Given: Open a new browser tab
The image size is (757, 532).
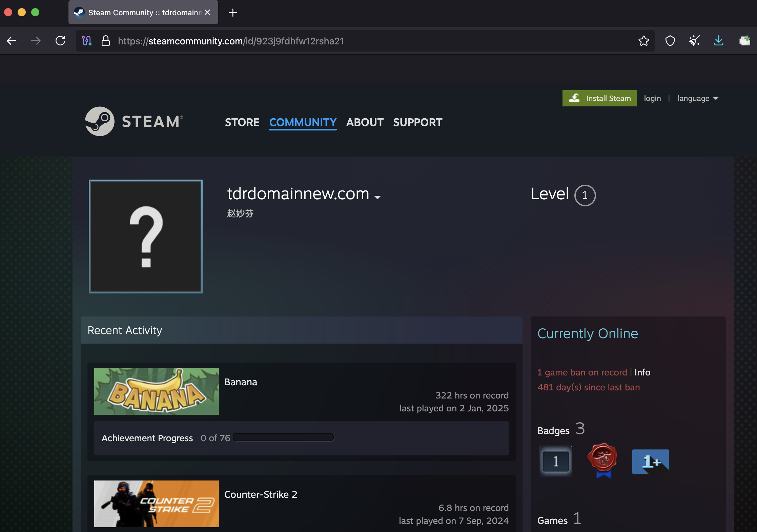Looking at the screenshot, I should tap(233, 13).
